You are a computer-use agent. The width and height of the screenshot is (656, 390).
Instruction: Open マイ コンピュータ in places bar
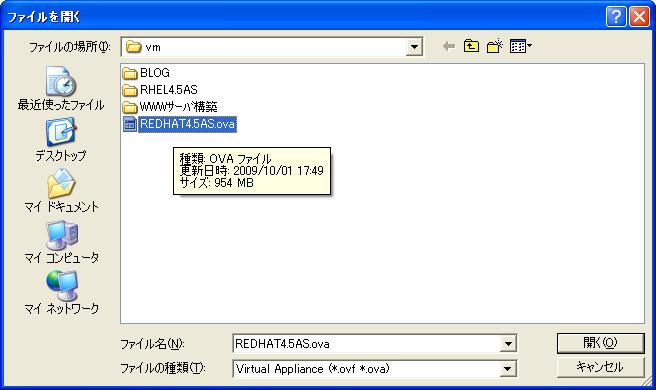[61, 242]
